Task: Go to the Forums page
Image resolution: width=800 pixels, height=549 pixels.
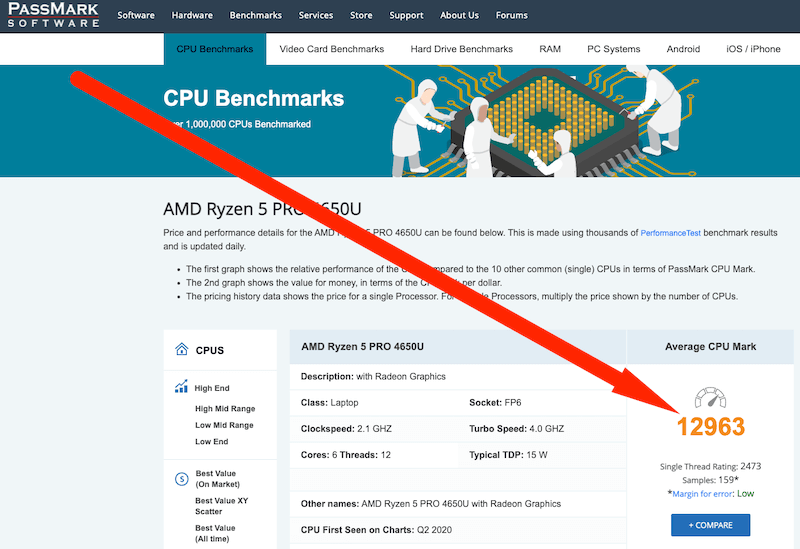Action: 512,15
